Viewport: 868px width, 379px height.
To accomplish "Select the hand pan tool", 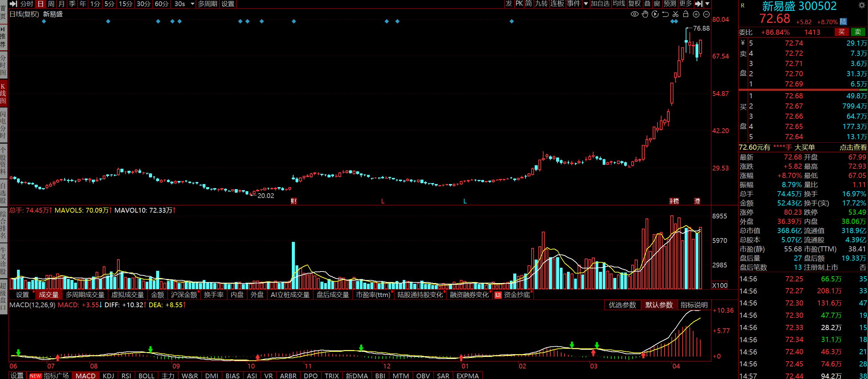I will 645,14.
